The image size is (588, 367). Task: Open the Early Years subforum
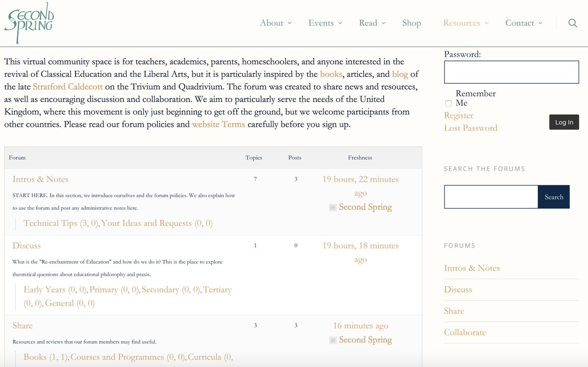(55, 290)
